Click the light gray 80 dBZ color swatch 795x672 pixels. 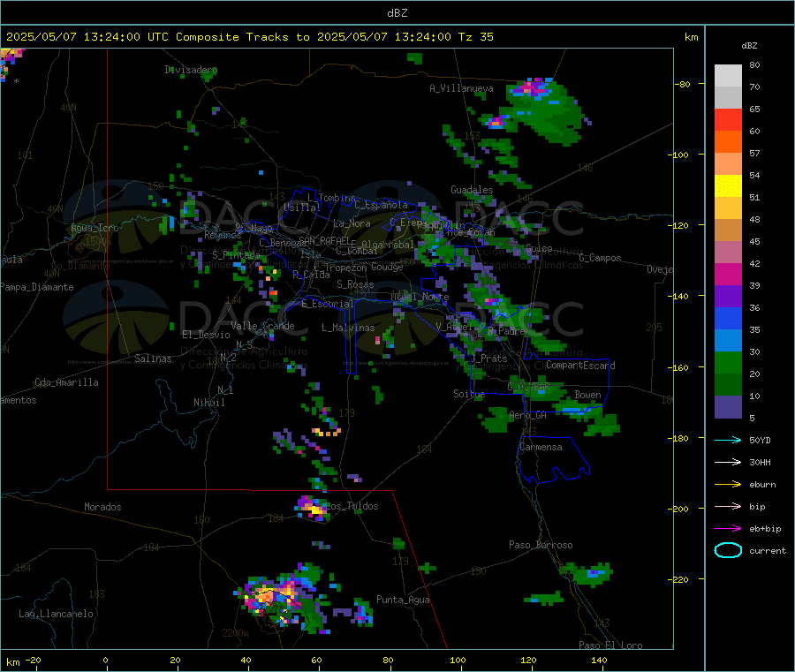point(728,76)
